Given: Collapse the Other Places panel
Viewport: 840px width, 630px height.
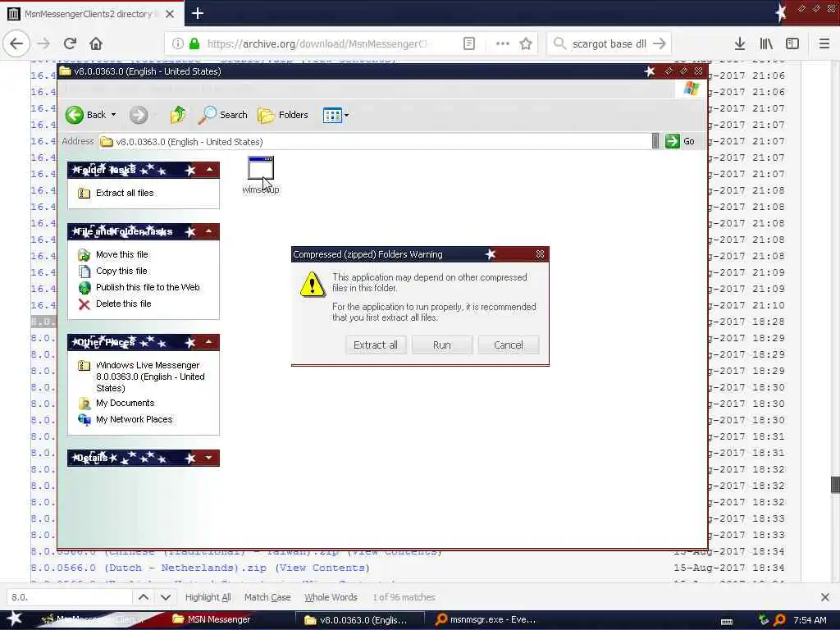Looking at the screenshot, I should [x=209, y=342].
